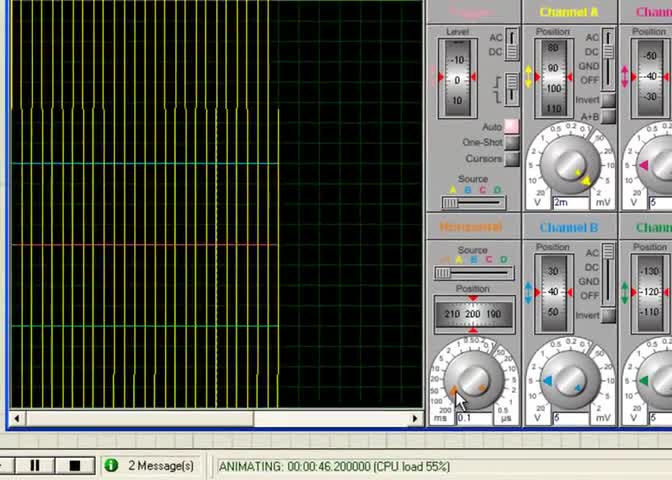This screenshot has height=480, width=672.
Task: Click the ANIMATING status text
Action: (x=334, y=466)
